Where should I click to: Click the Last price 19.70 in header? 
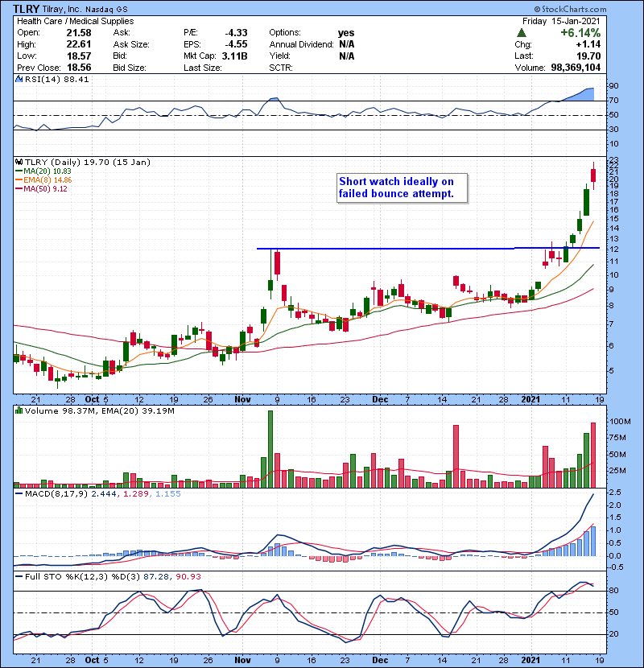[x=588, y=56]
